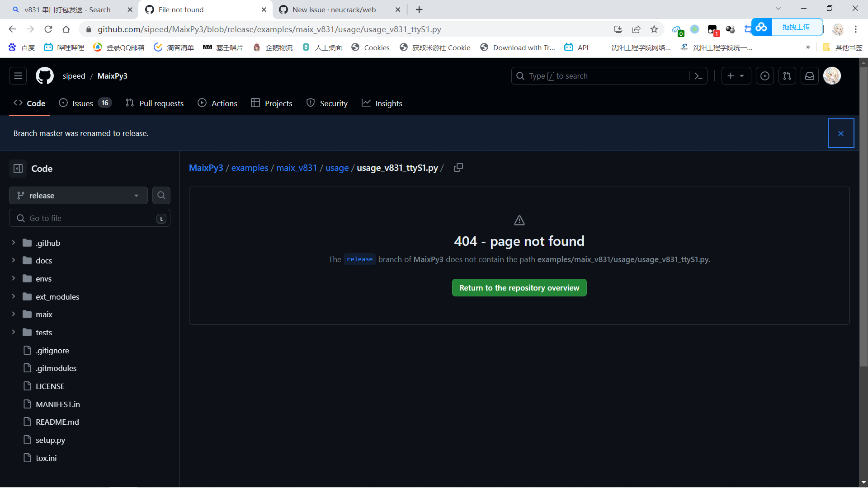Viewport: 868px width, 488px height.
Task: Click the pull requests icon in header
Action: 787,75
